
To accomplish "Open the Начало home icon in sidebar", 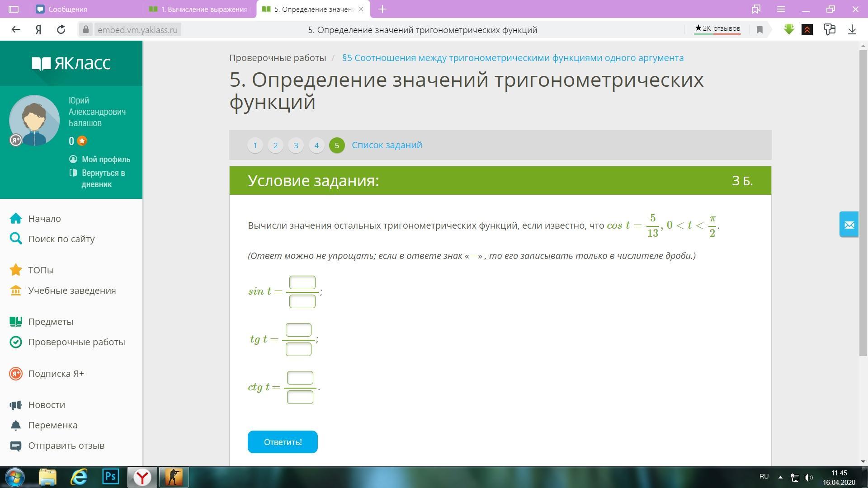I will point(16,219).
